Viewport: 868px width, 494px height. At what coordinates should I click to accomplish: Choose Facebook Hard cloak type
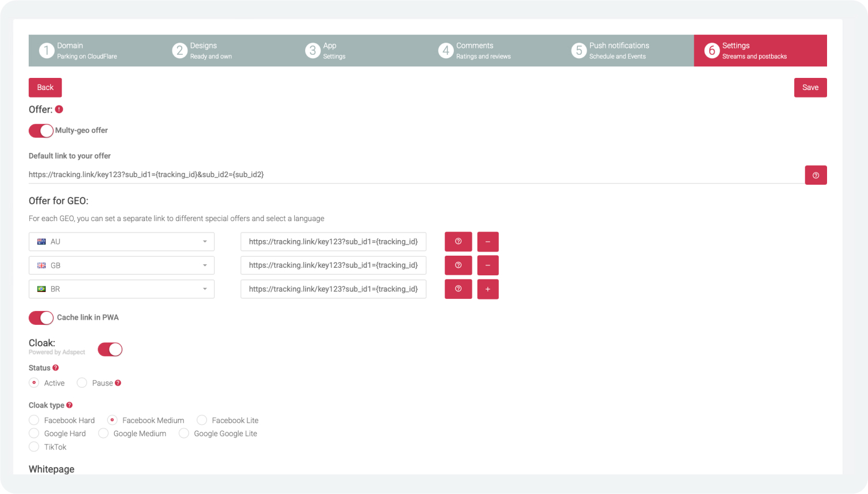(34, 420)
